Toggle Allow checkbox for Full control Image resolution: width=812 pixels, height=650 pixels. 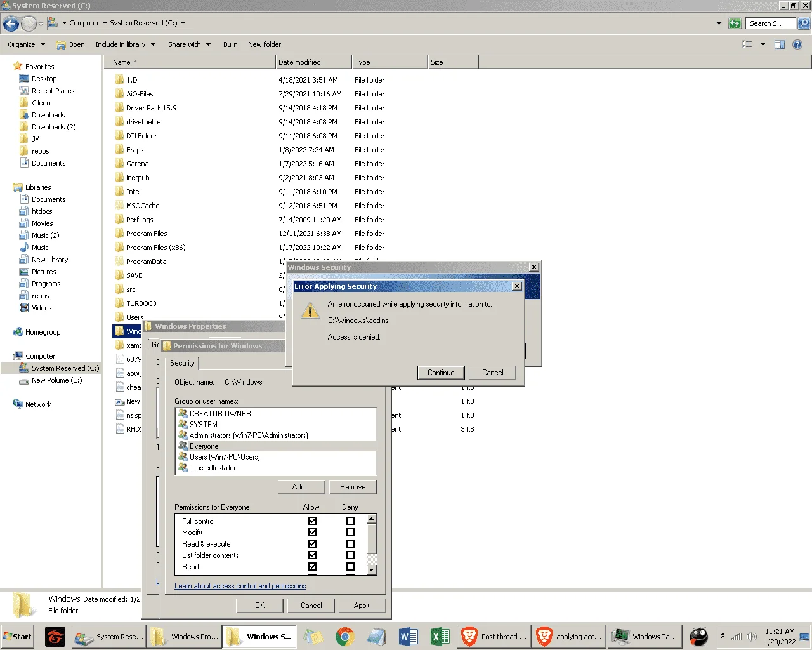click(x=312, y=521)
